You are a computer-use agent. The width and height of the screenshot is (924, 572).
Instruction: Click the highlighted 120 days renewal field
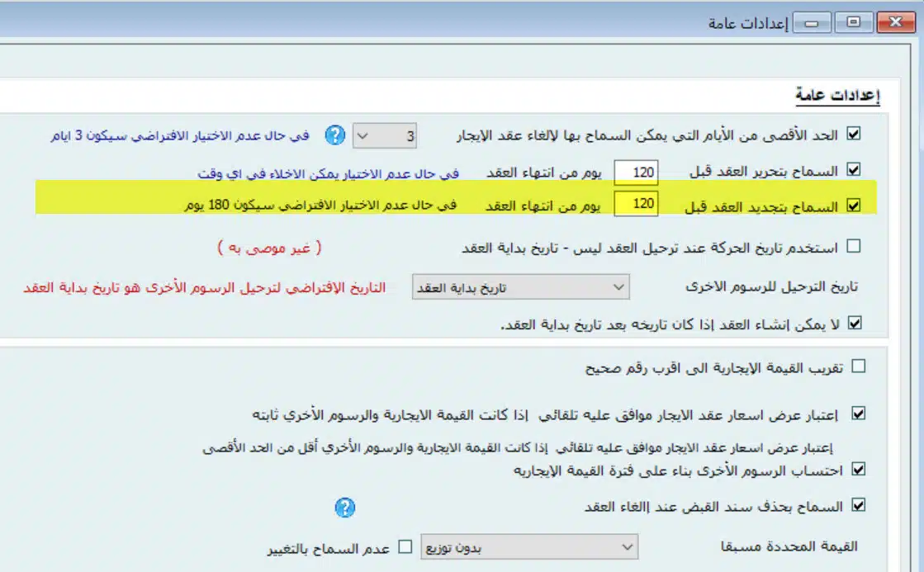[636, 203]
